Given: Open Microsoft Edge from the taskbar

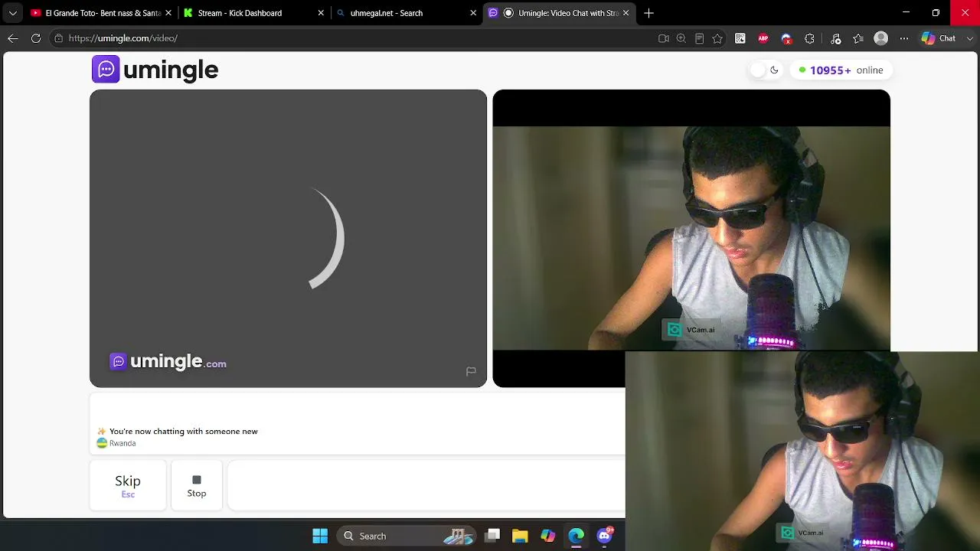Looking at the screenshot, I should coord(576,536).
